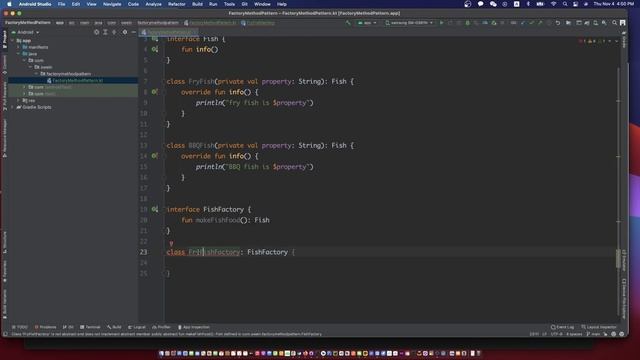Image resolution: width=640 pixels, height=360 pixels.
Task: Open the Project tool window side tab
Action: [4, 39]
